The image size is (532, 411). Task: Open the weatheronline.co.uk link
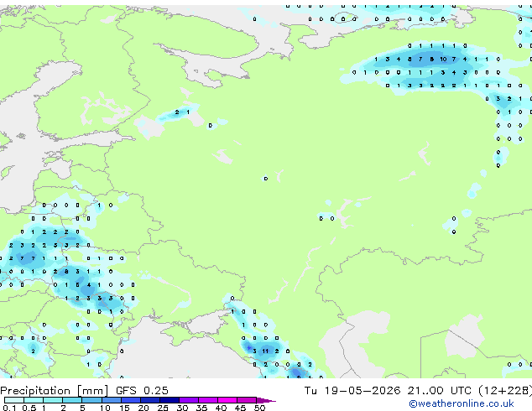point(462,403)
